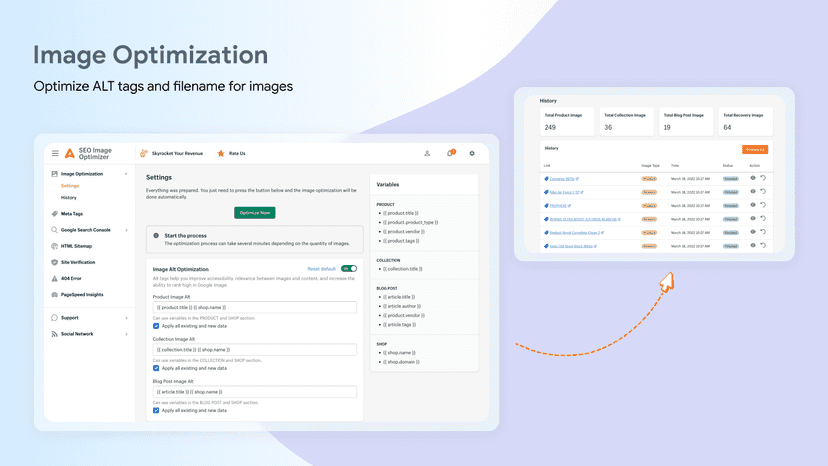
Task: Open the notifications bell icon
Action: [450, 153]
